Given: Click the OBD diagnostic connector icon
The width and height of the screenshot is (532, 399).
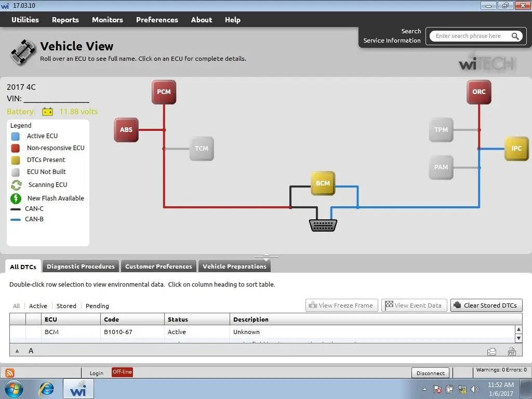Looking at the screenshot, I should (323, 225).
